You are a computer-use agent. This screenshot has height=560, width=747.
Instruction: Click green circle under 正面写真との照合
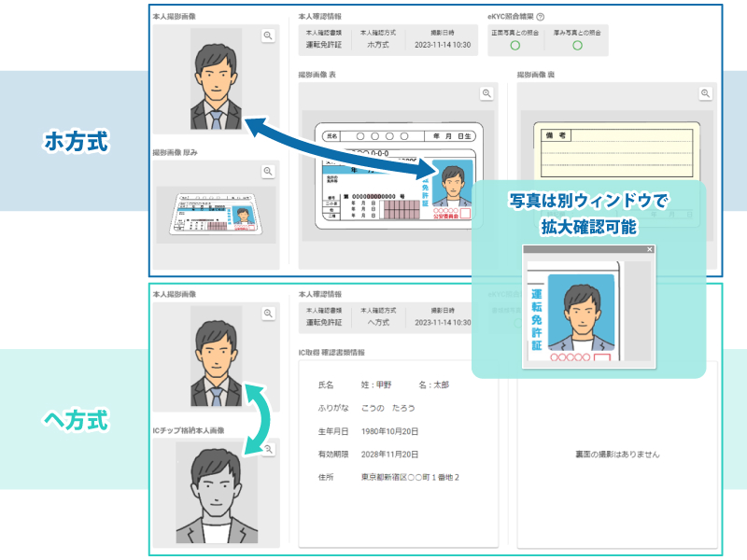[514, 46]
